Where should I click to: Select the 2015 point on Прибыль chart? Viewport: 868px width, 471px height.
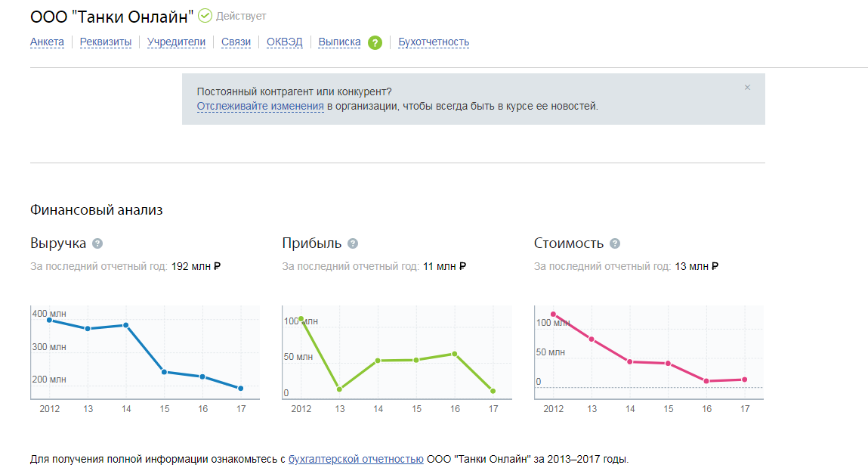point(416,360)
